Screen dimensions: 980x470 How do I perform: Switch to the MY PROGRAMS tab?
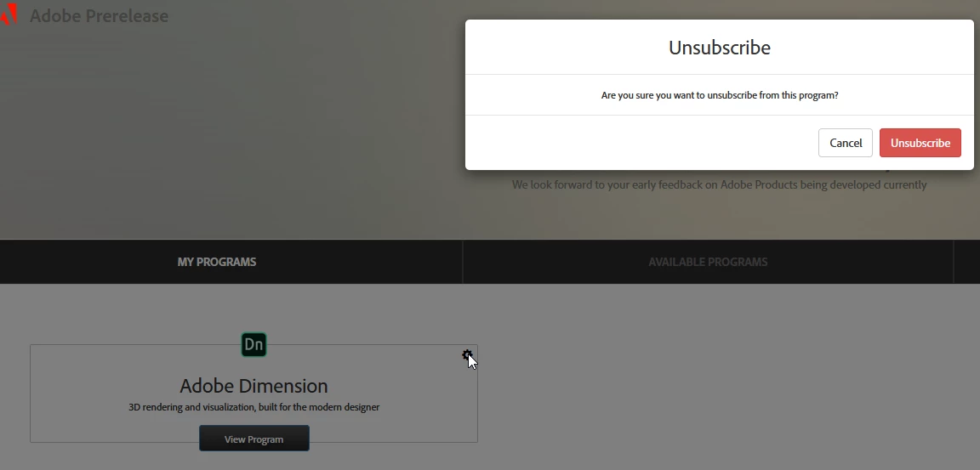[217, 262]
